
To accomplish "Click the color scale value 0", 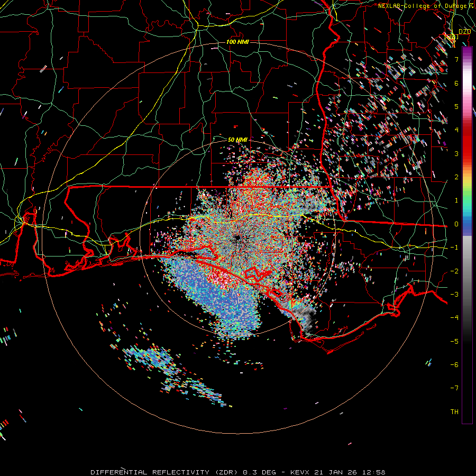I will (x=456, y=224).
